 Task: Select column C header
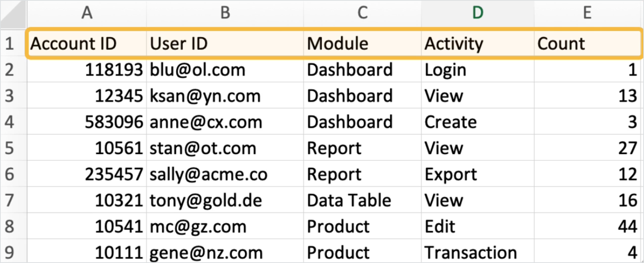362,13
